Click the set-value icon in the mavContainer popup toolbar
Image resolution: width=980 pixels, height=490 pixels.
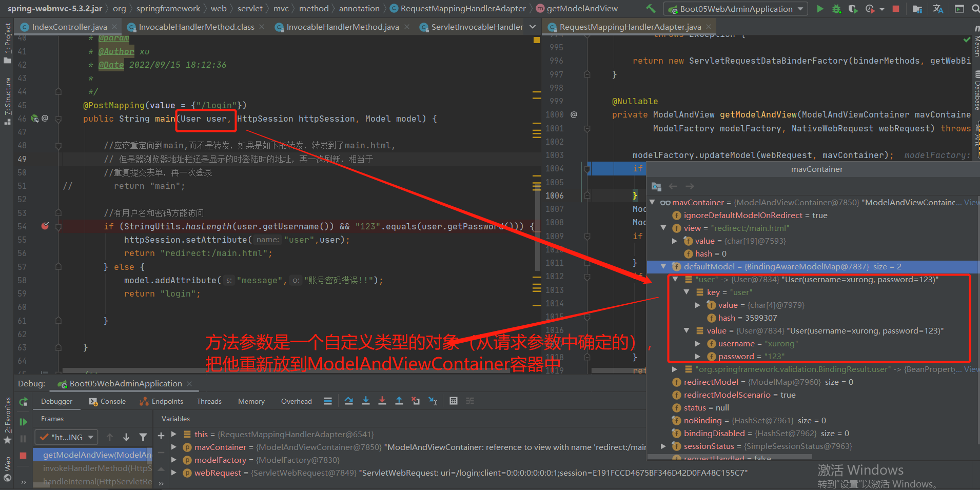(x=656, y=186)
